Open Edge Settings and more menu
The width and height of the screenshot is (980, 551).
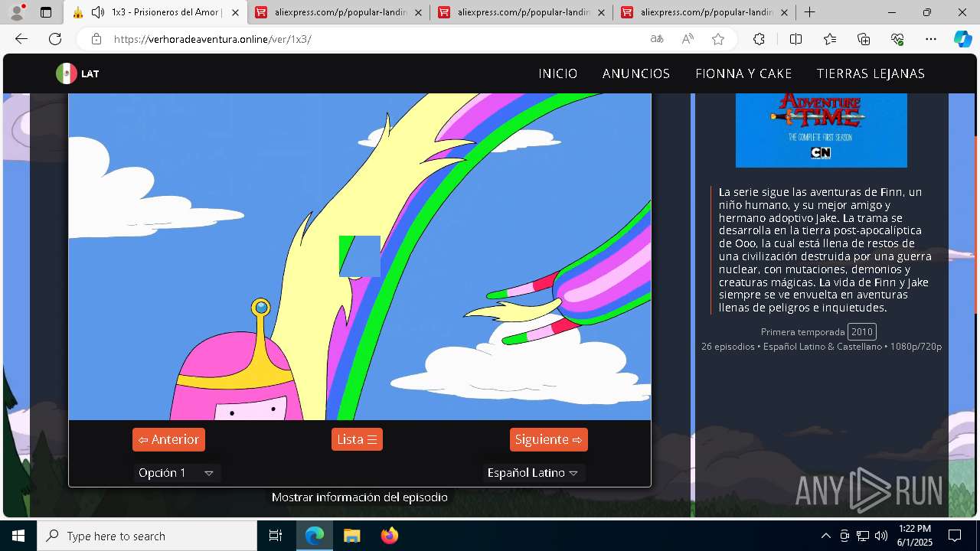[x=931, y=39]
